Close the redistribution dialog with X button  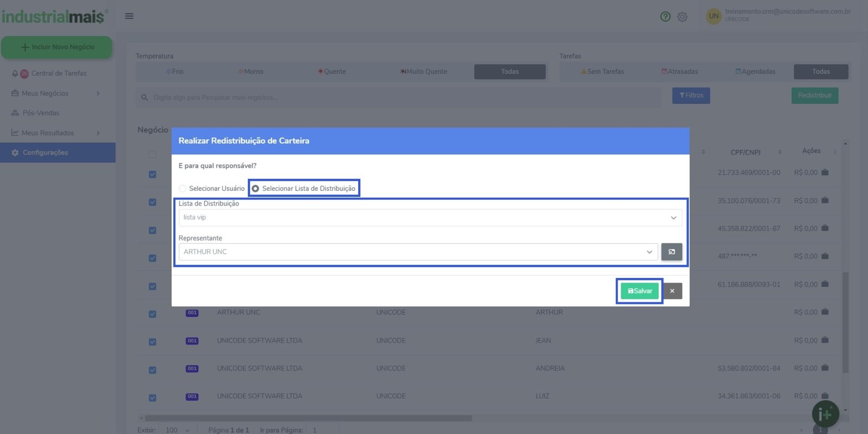coord(672,291)
